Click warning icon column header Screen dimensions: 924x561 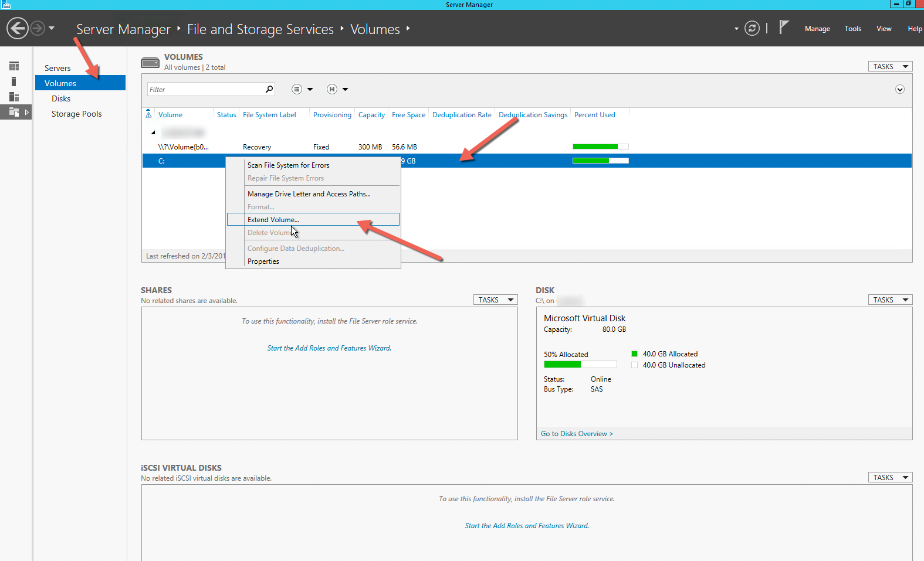coord(148,114)
